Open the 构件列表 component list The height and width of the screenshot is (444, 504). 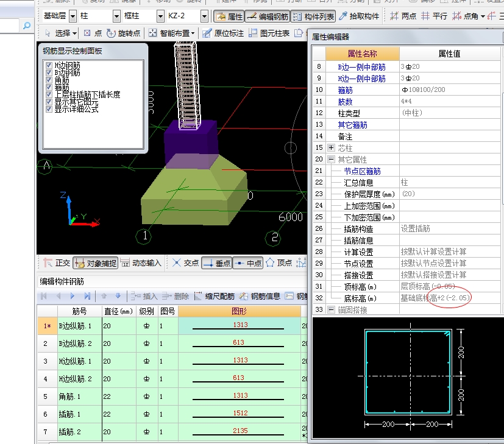point(313,16)
